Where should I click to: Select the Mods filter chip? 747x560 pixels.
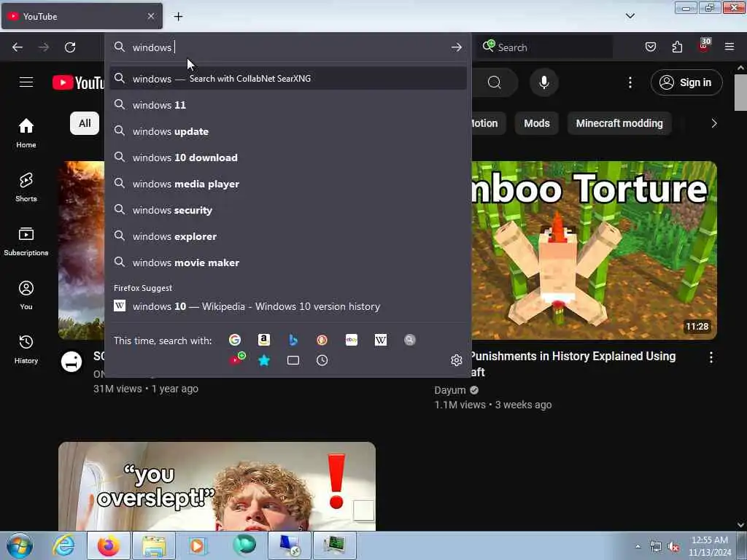[x=537, y=123]
